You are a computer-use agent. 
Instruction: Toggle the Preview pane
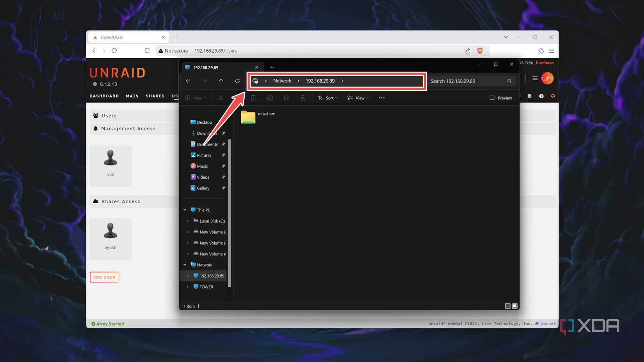(501, 98)
